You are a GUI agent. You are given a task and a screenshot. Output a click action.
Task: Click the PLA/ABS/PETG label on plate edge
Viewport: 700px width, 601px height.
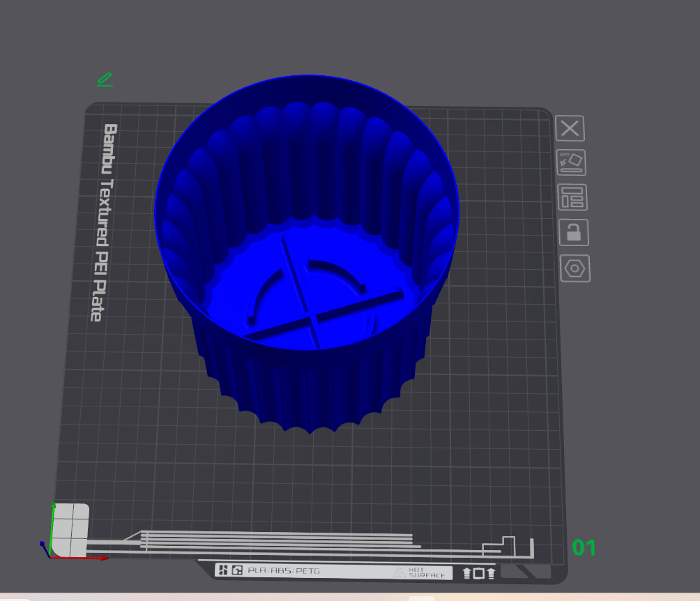coord(284,570)
